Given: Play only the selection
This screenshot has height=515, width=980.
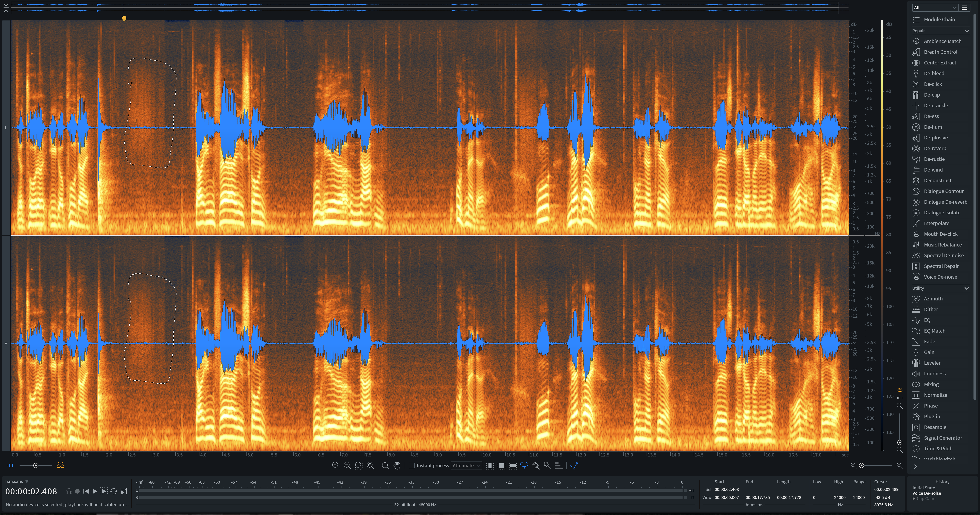Looking at the screenshot, I should coord(104,491).
